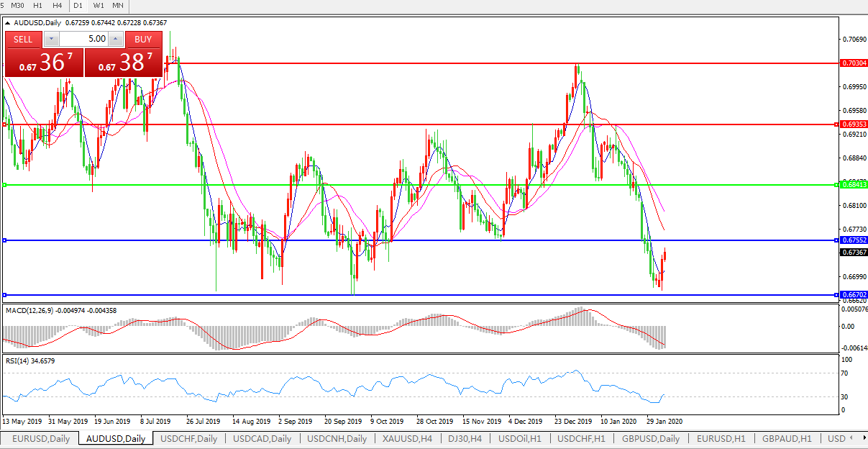
Task: Open the EURUSD,Daily chart tab
Action: [41, 438]
